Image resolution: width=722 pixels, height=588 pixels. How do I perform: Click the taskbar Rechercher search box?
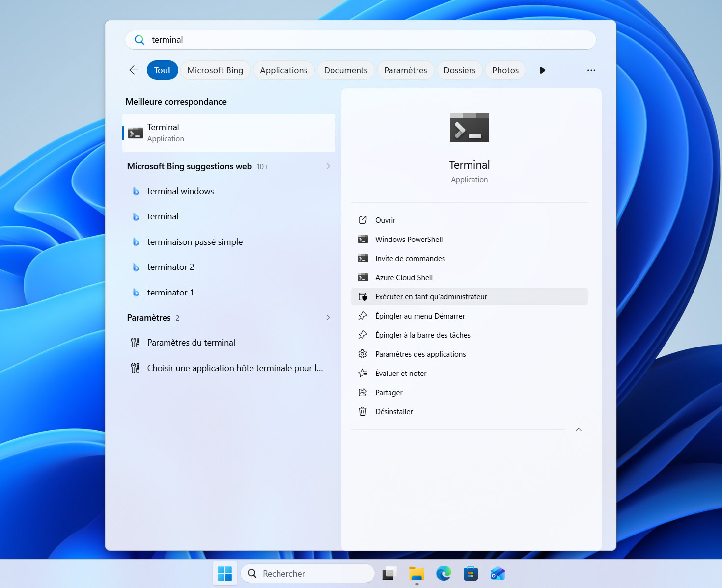307,573
